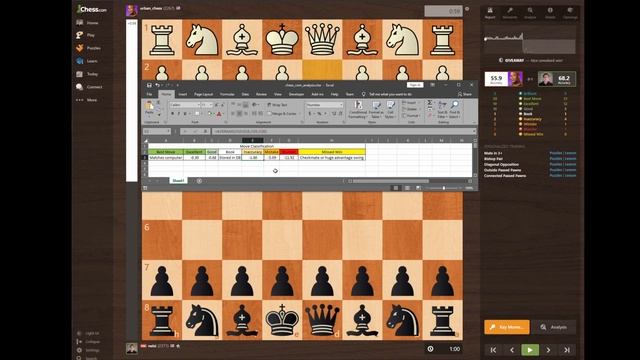Add a new sheet with plus icon
Viewport: 640px width, 360px height.
[x=199, y=180]
